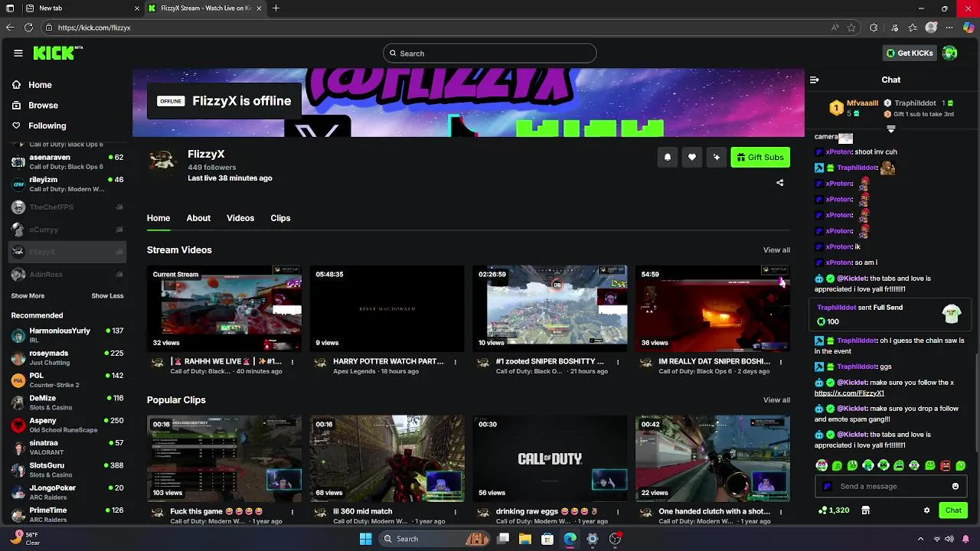980x551 pixels.
Task: Click the Gift Subs button
Action: coord(760,157)
